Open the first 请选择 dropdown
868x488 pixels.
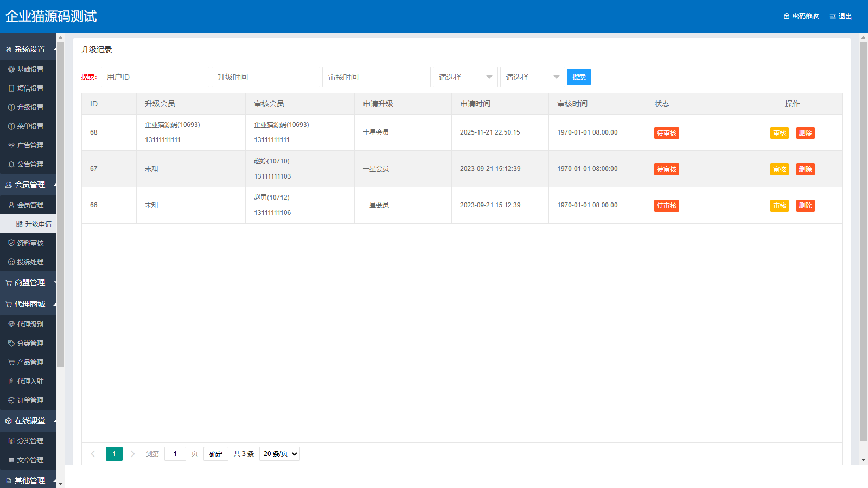(465, 77)
